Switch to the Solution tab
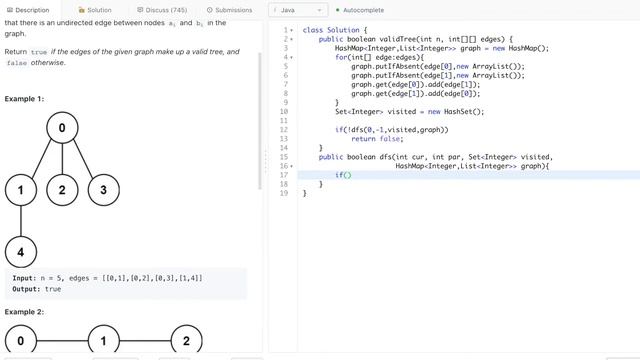640x360 pixels. click(x=95, y=10)
